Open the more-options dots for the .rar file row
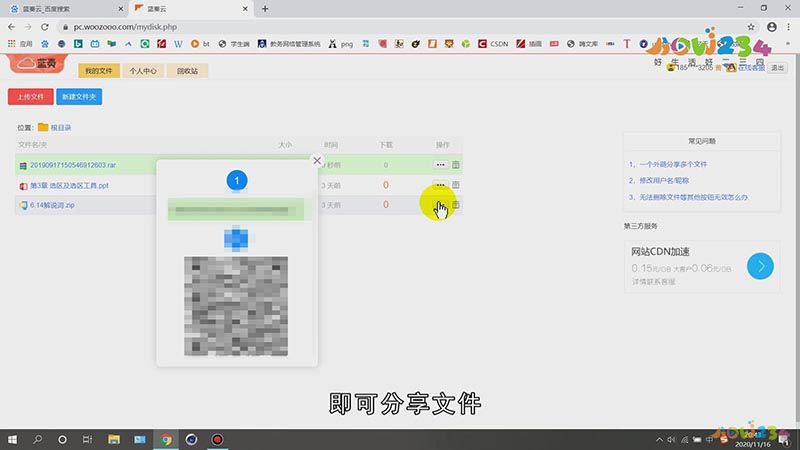Image resolution: width=800 pixels, height=450 pixels. (440, 165)
